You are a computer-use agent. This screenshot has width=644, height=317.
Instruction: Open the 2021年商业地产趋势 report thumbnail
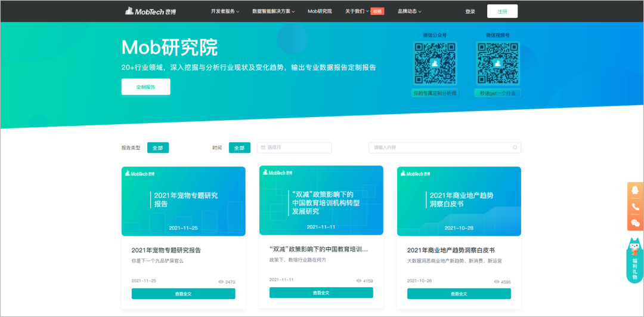(x=459, y=201)
